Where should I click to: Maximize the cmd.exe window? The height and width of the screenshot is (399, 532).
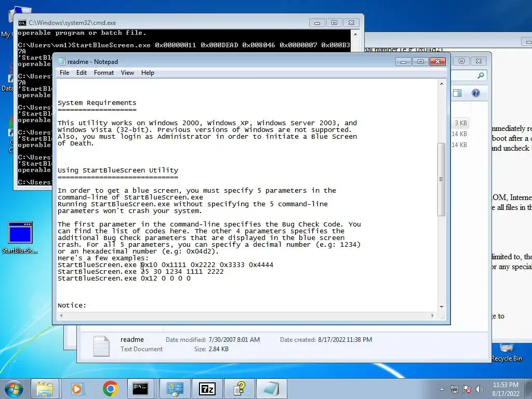334,23
